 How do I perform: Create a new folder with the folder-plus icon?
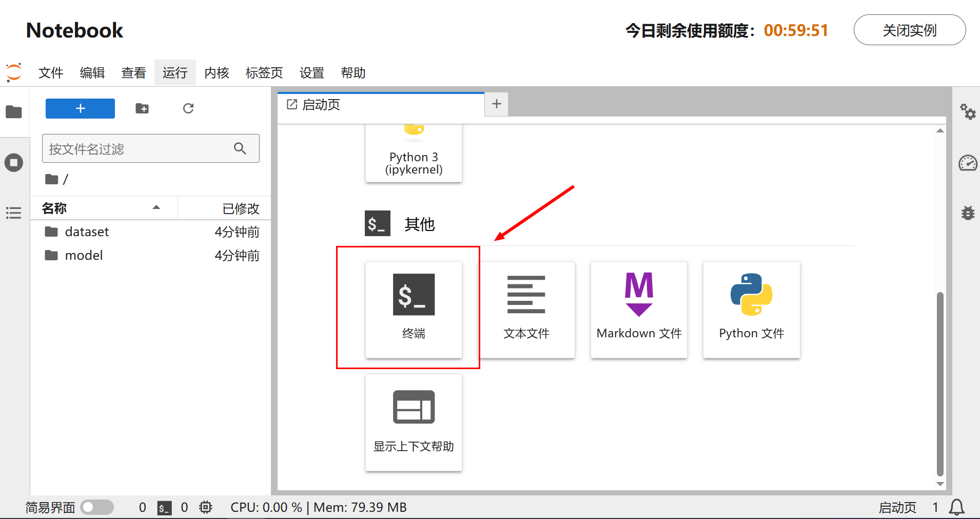pos(142,108)
